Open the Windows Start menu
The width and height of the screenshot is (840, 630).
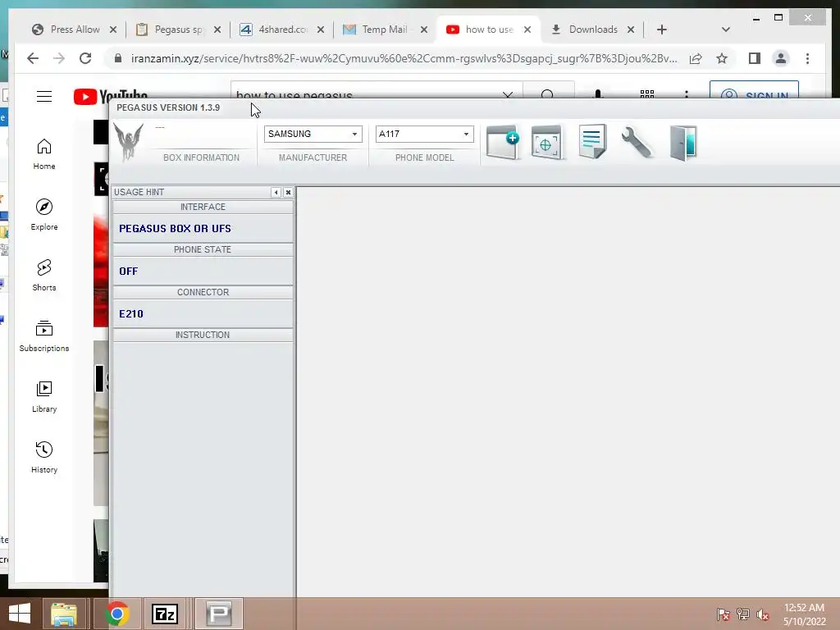[20, 614]
